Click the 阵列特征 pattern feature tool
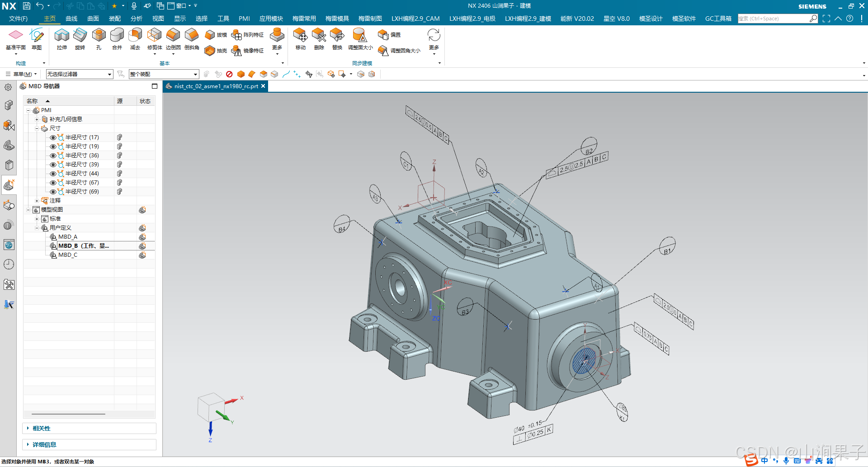The width and height of the screenshot is (868, 467). 247,35
